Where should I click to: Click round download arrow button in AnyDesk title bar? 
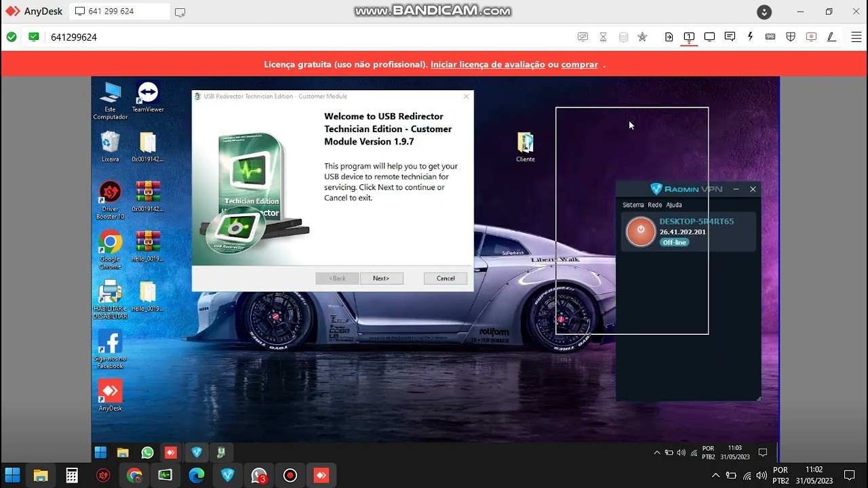764,12
